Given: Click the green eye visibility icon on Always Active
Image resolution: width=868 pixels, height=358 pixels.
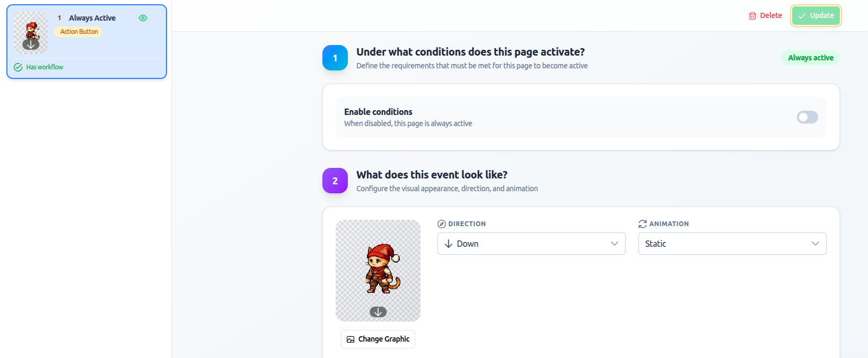Looking at the screenshot, I should pos(143,17).
